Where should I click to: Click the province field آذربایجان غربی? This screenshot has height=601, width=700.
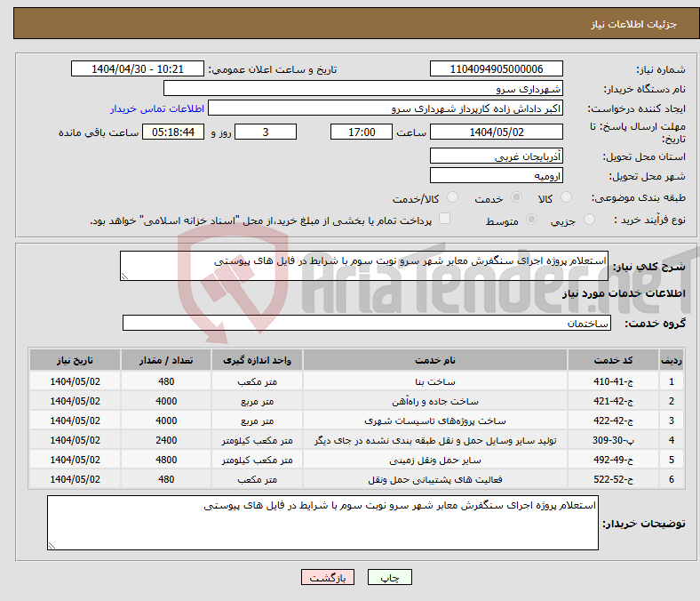(x=497, y=156)
